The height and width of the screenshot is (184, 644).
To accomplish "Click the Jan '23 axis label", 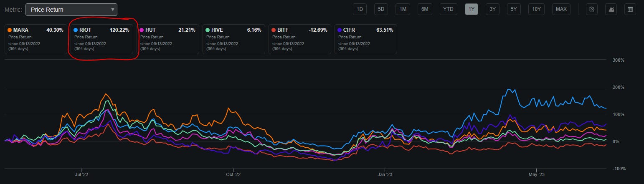I will coord(384,174).
